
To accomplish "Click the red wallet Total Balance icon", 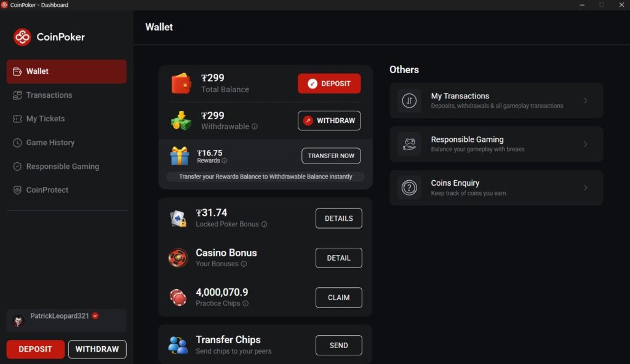I will point(181,82).
